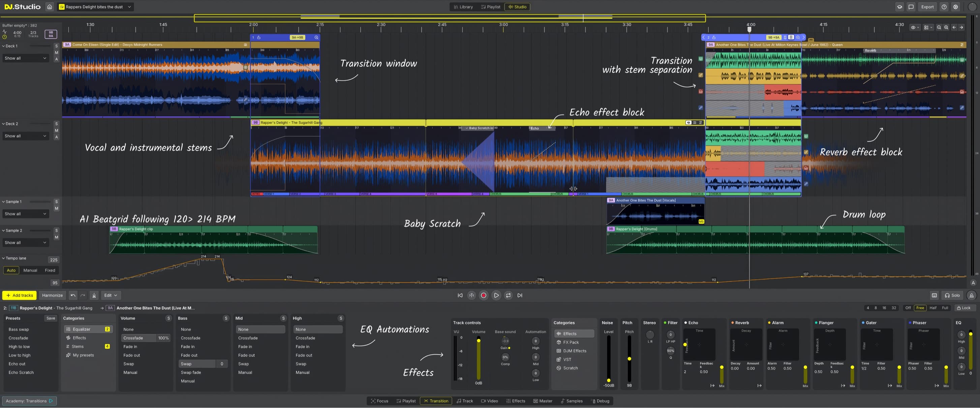Open the Video tab at bottom
Screen dimensions: 980x408
click(x=489, y=401)
